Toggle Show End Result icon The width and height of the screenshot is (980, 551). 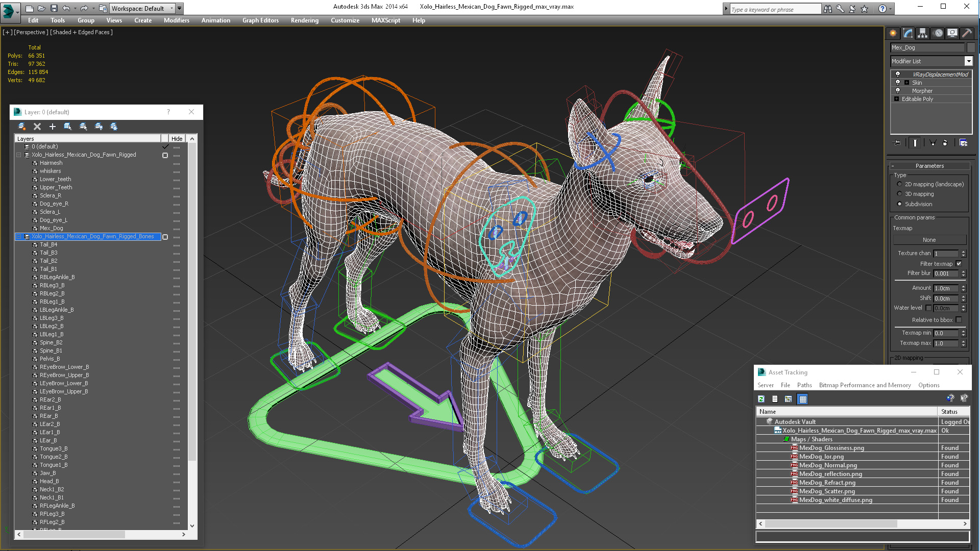click(x=915, y=143)
